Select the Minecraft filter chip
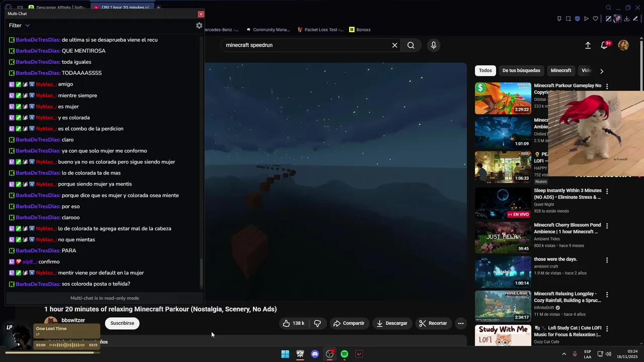Screen dimensions: 644x362 [561, 70]
